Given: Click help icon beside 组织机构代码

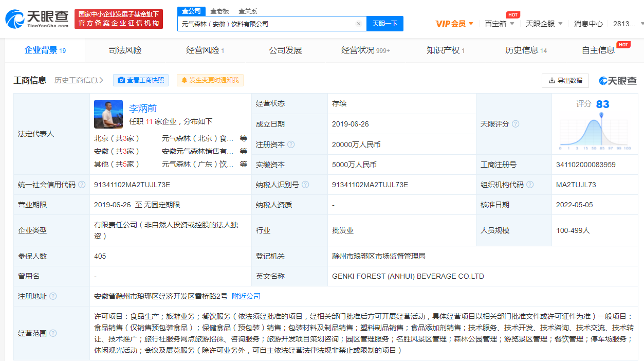Looking at the screenshot, I should point(530,185).
